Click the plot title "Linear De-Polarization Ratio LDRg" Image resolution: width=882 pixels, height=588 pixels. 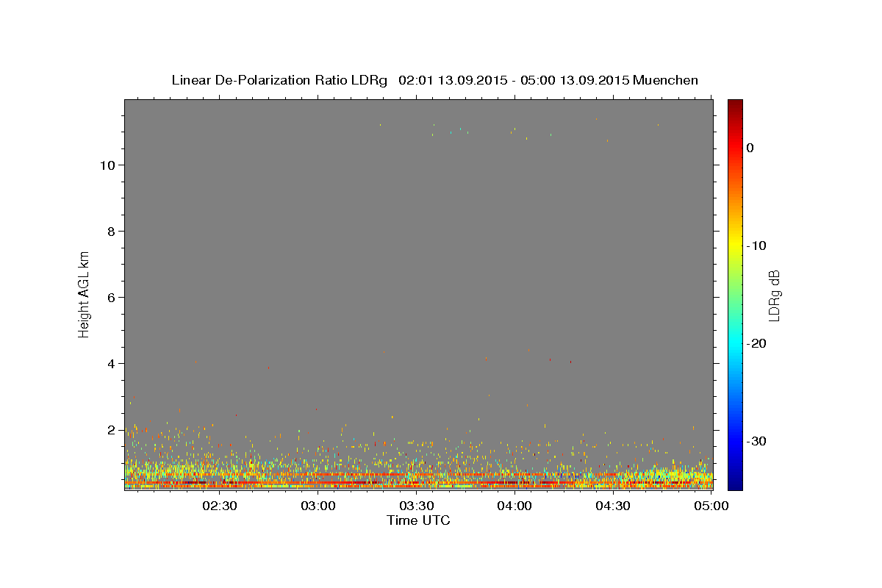[279, 80]
